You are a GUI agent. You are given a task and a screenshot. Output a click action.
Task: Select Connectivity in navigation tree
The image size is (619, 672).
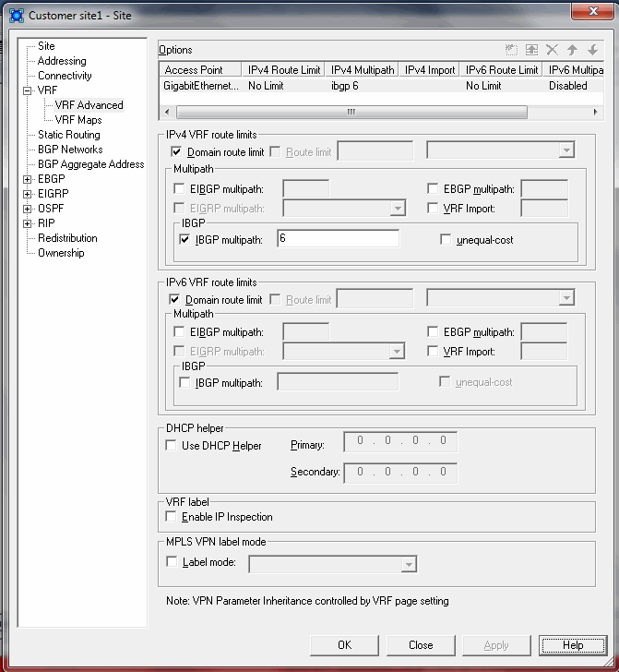click(65, 76)
